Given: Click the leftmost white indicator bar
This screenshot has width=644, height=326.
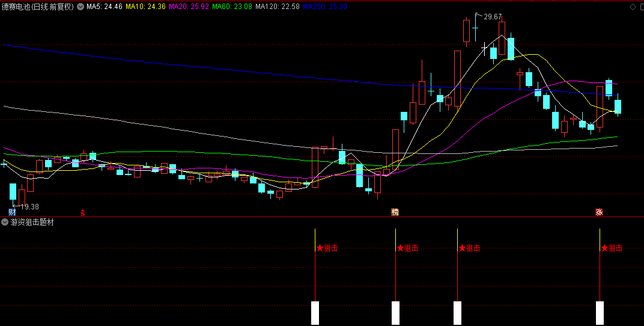Looking at the screenshot, I should pos(315,313).
